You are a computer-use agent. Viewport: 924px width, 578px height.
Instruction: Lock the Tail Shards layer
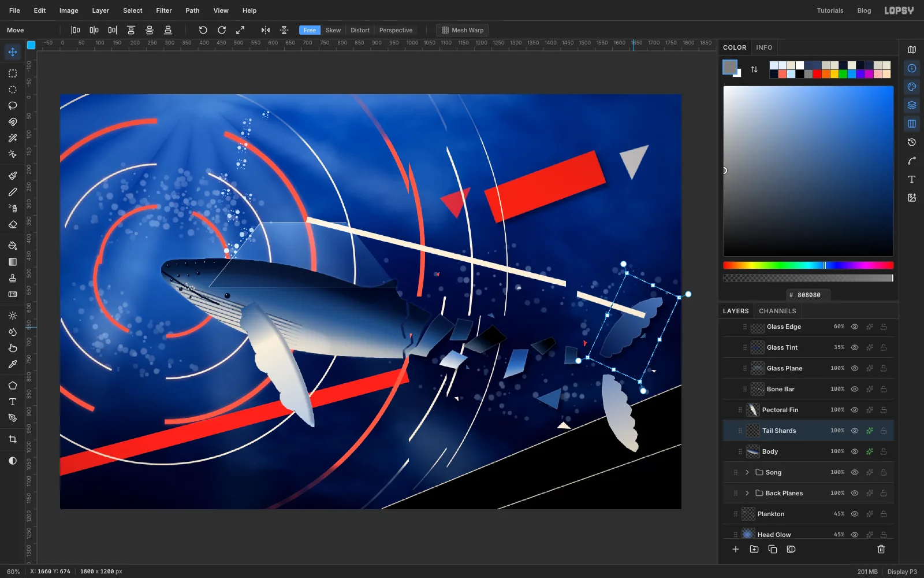click(884, 431)
